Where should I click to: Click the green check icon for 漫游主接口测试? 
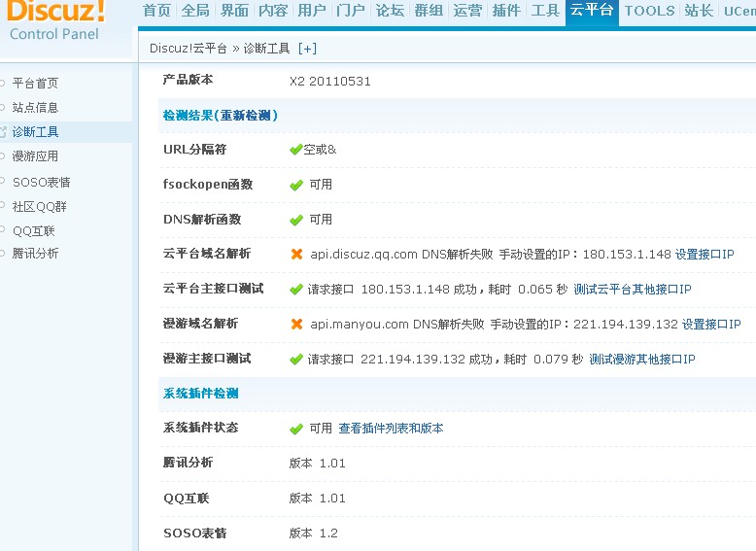point(296,360)
